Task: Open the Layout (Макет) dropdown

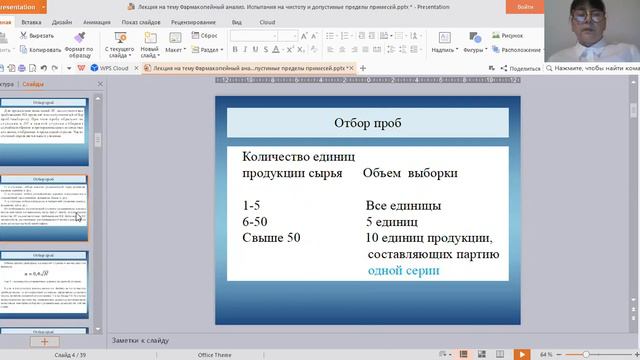Action: [175, 49]
